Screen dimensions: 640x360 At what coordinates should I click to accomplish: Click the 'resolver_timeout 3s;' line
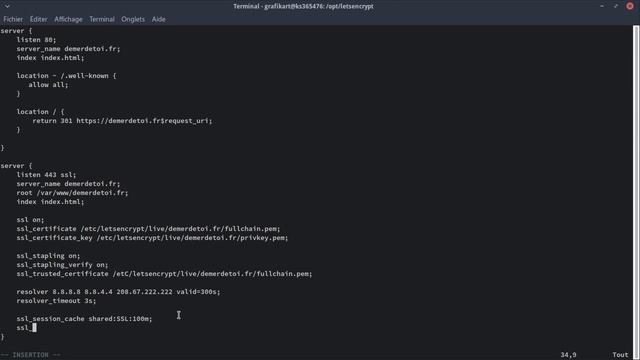[56, 300]
